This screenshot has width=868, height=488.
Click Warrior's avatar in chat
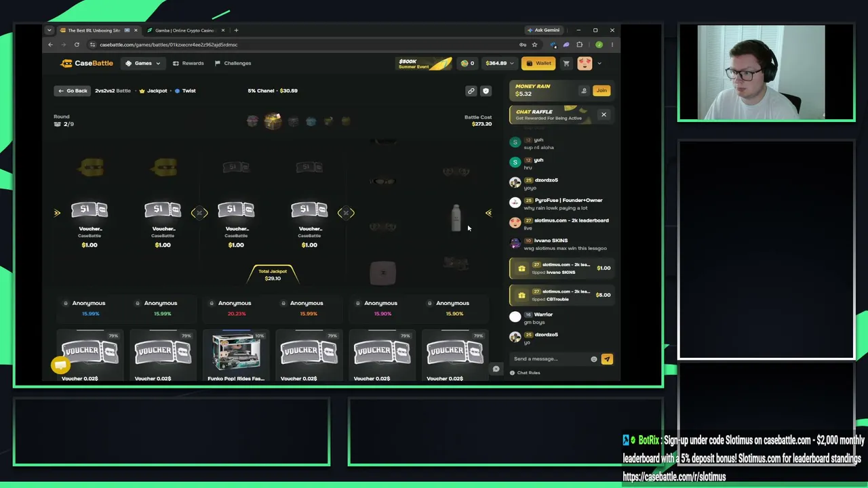point(515,317)
